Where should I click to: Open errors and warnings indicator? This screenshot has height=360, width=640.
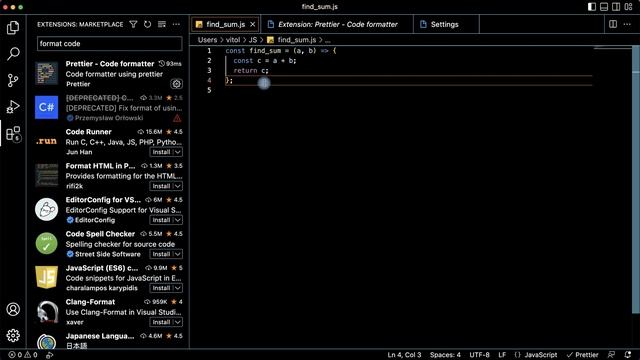pos(23,355)
